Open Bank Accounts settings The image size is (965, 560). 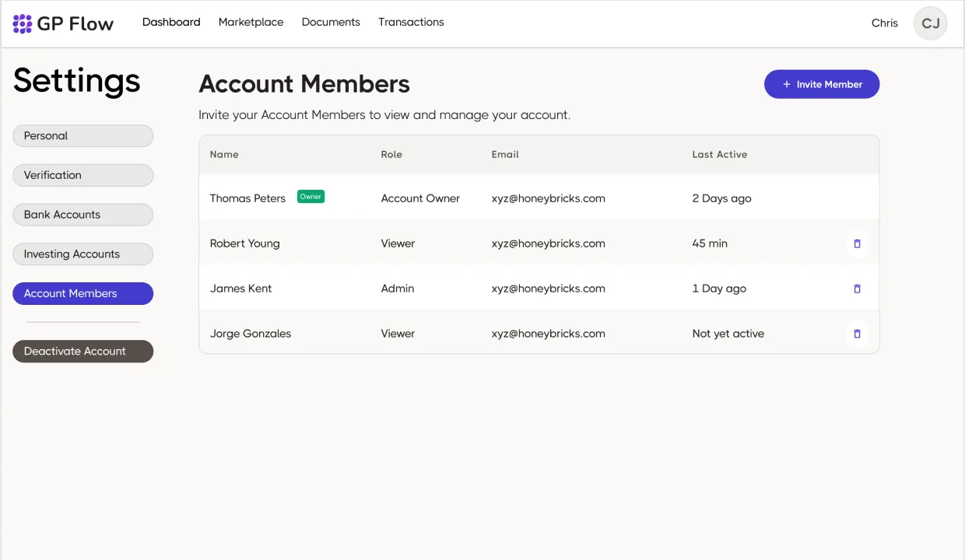(82, 215)
